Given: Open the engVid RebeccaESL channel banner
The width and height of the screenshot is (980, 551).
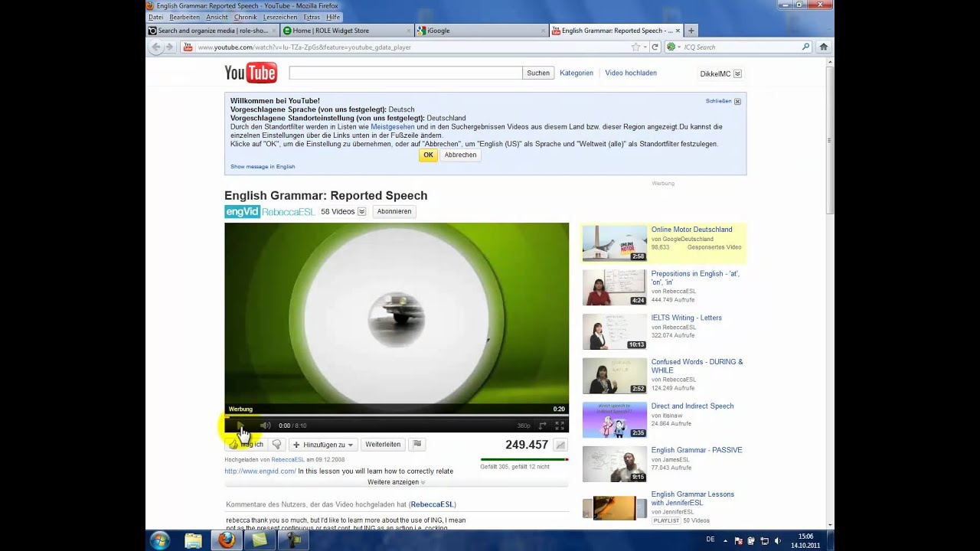Looking at the screenshot, I should 269,212.
